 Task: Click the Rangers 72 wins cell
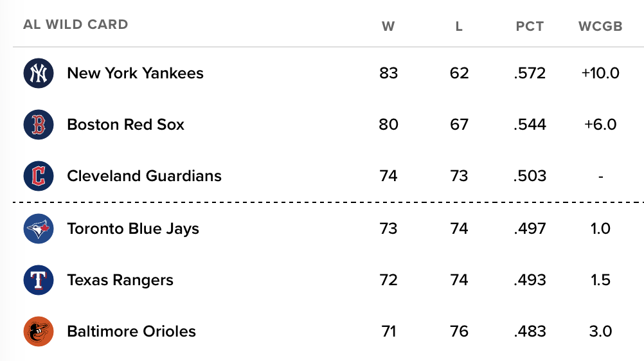[x=389, y=279]
